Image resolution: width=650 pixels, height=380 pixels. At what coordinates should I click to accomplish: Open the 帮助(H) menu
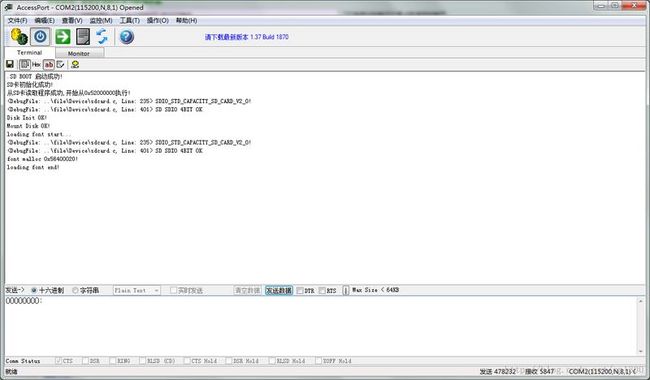pyautogui.click(x=186, y=20)
